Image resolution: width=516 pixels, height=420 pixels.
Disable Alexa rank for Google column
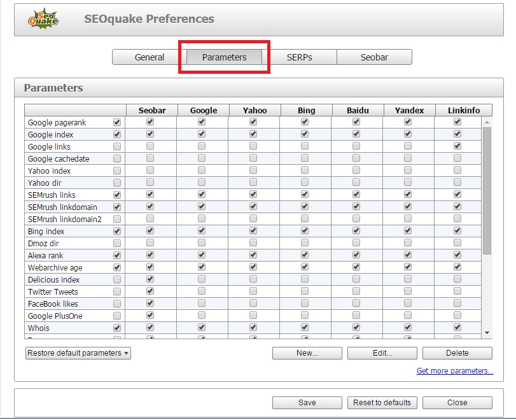coord(202,255)
